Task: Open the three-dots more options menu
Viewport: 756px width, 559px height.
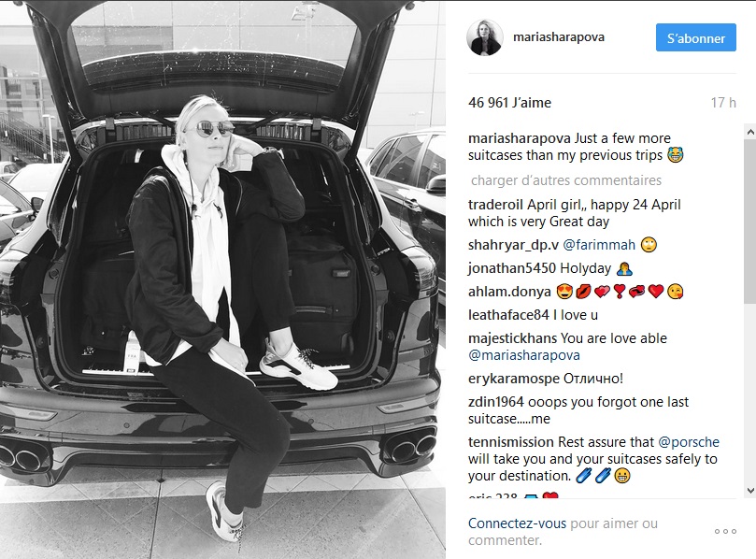Action: click(x=725, y=531)
